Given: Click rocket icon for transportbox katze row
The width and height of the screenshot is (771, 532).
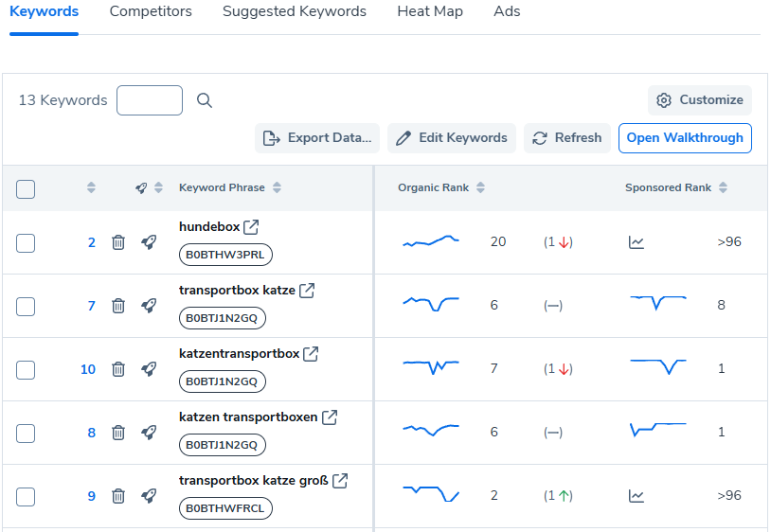Looking at the screenshot, I should point(149,306).
